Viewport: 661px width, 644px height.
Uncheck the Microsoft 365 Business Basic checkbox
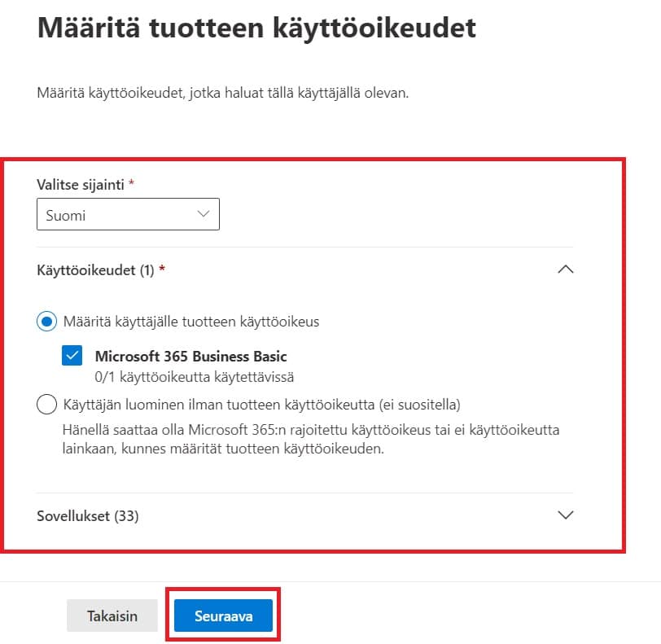pos(72,356)
